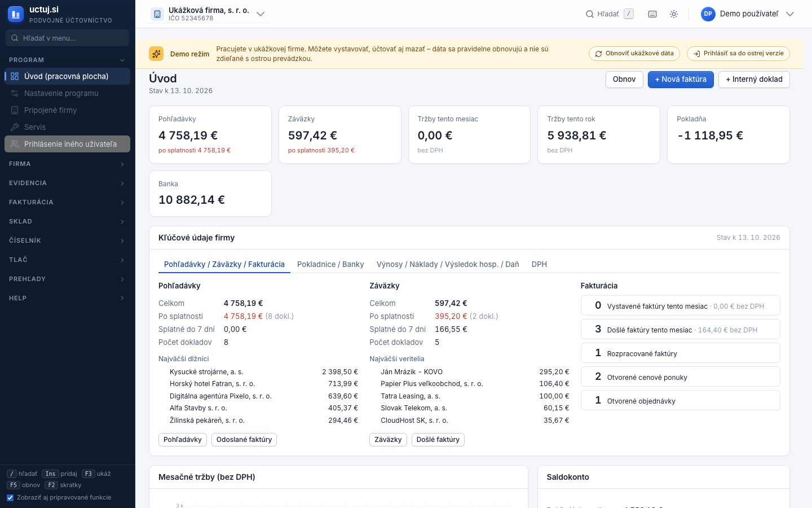
Task: Focus the Hľadať v menu search field
Action: click(x=68, y=38)
